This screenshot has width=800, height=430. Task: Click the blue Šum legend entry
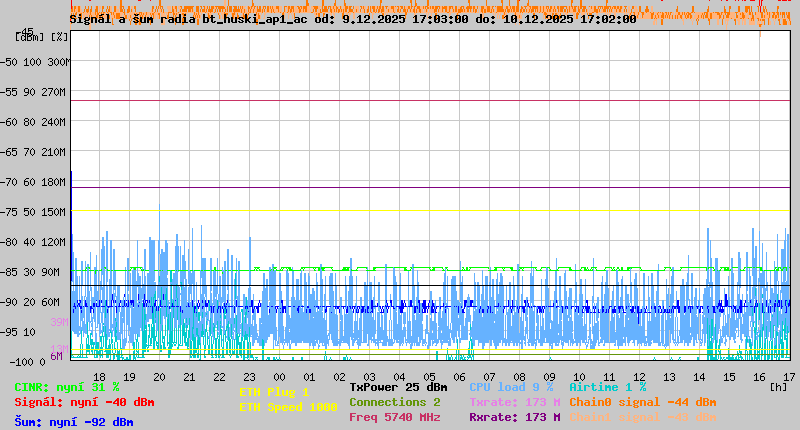click(x=74, y=422)
